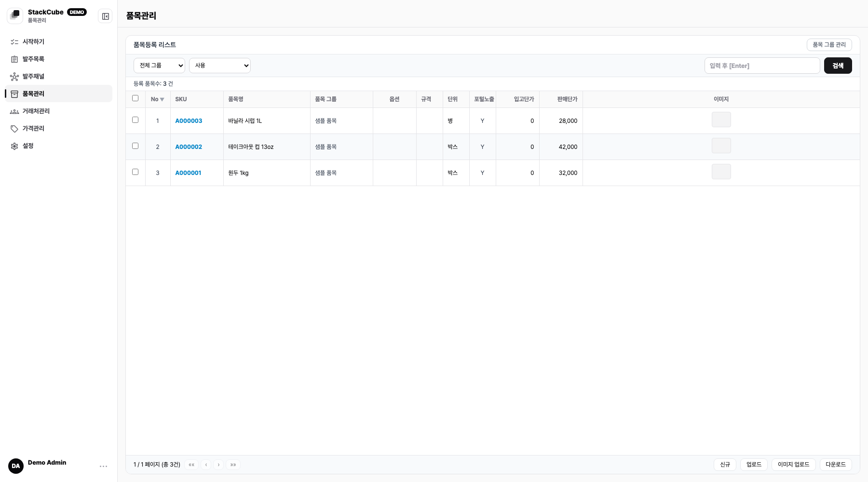Collapse the sidebar with the panel toggle icon

click(106, 16)
